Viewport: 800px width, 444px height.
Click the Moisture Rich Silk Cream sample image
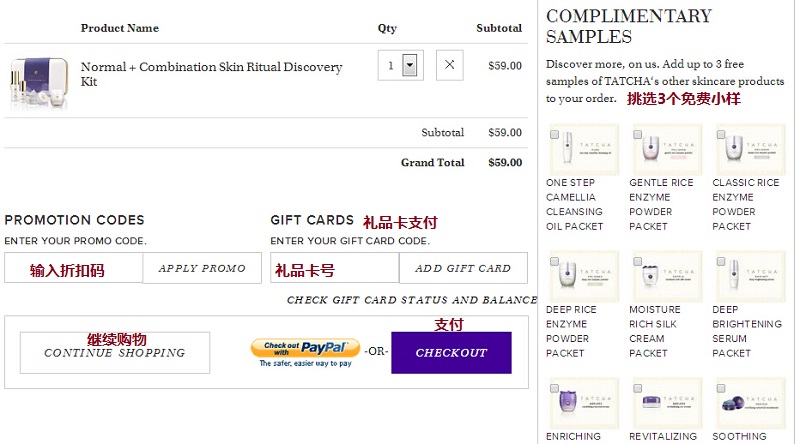(667, 276)
